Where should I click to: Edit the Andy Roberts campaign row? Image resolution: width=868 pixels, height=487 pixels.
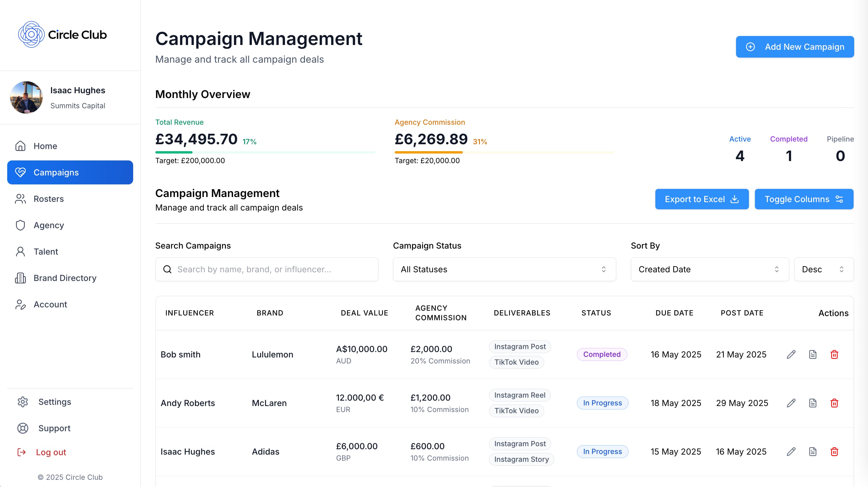pos(791,403)
